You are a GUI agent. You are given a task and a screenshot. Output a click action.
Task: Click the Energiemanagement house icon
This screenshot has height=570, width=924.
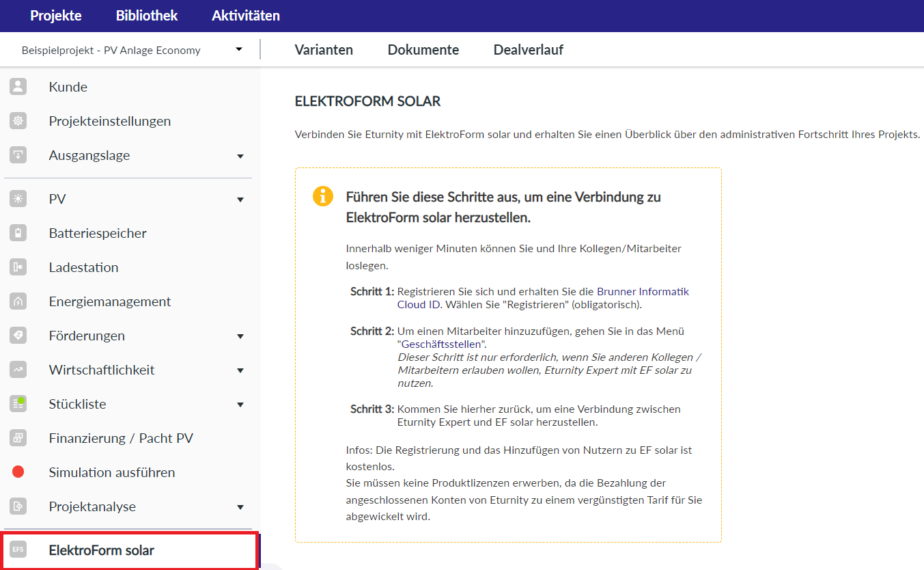point(18,301)
